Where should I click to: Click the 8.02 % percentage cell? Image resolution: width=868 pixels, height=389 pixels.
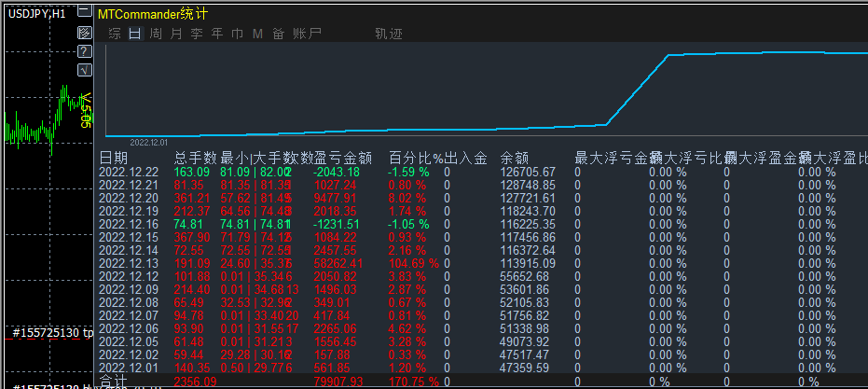point(406,199)
